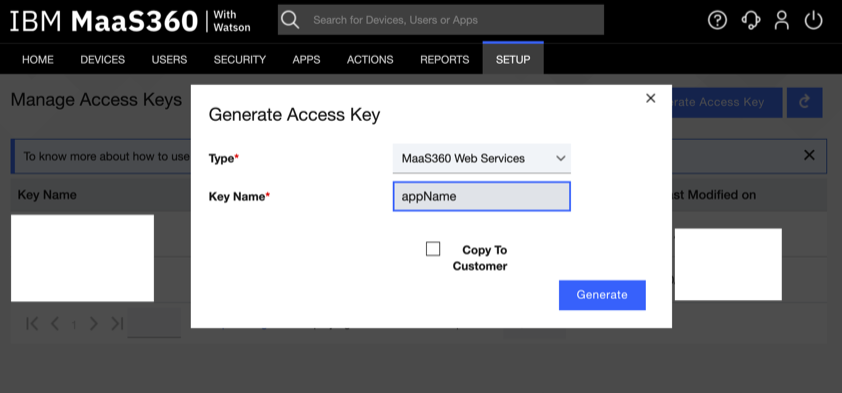Click the blue Generate button
The image size is (842, 393).
click(602, 295)
